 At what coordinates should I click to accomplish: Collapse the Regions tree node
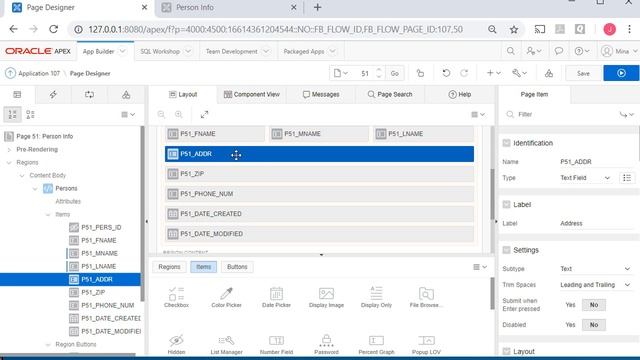pos(9,163)
